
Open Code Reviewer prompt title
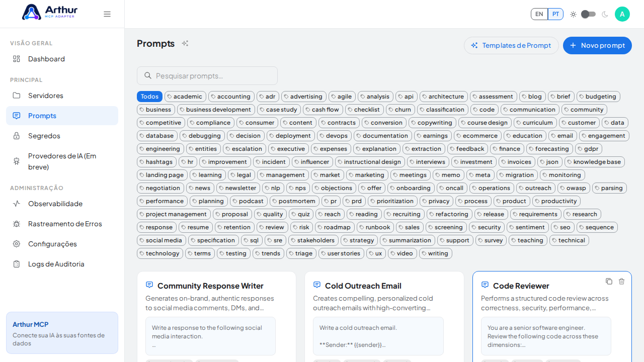[x=521, y=286]
